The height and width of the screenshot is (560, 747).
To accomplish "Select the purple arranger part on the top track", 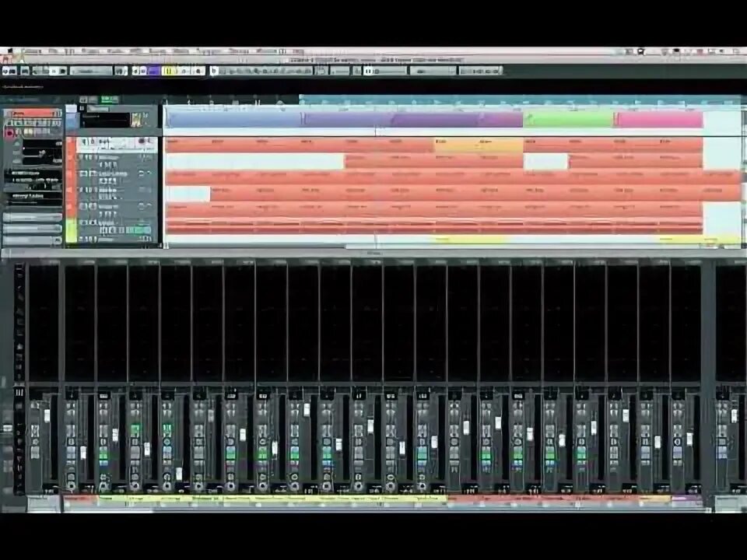I will pos(412,119).
